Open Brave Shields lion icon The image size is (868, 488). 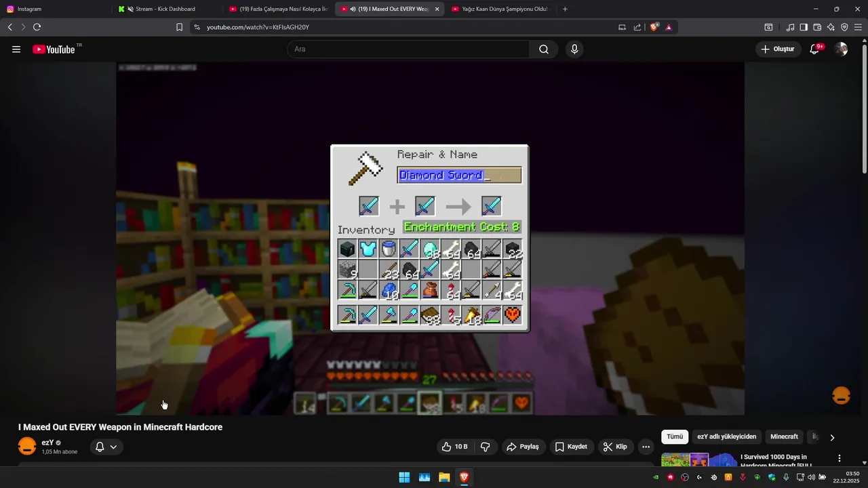click(654, 27)
